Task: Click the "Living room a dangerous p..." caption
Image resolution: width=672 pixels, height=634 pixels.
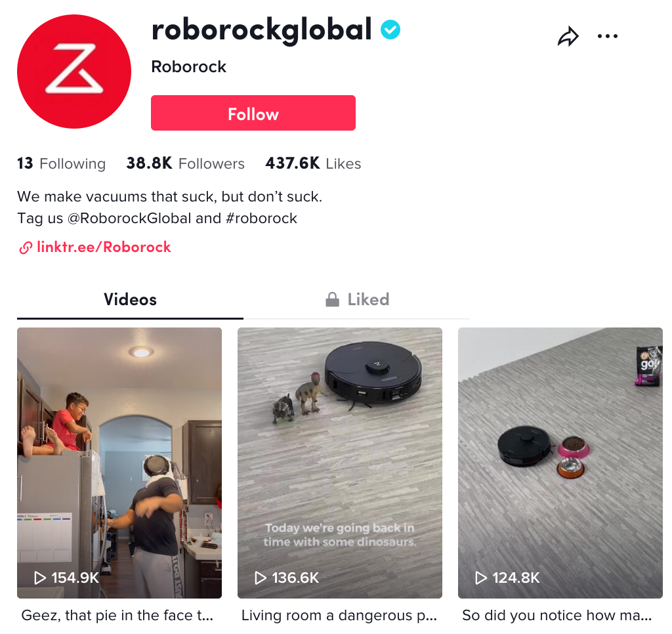Action: (339, 616)
